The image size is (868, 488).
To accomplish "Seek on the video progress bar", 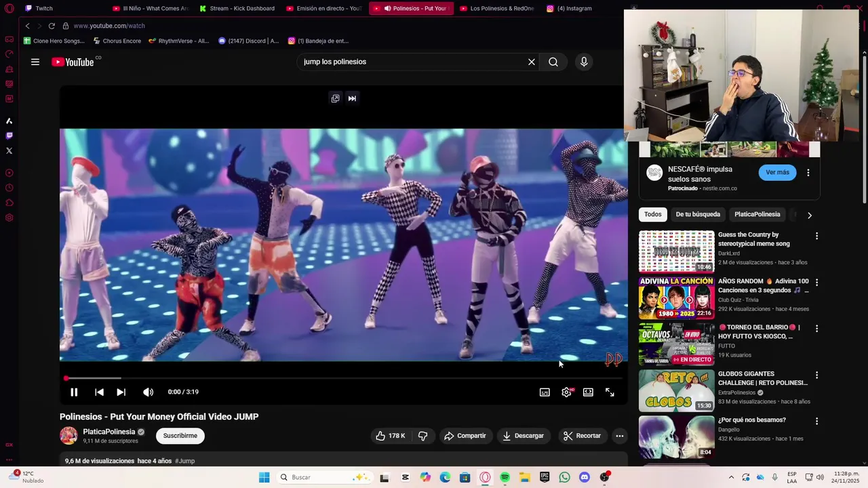I will (x=343, y=378).
